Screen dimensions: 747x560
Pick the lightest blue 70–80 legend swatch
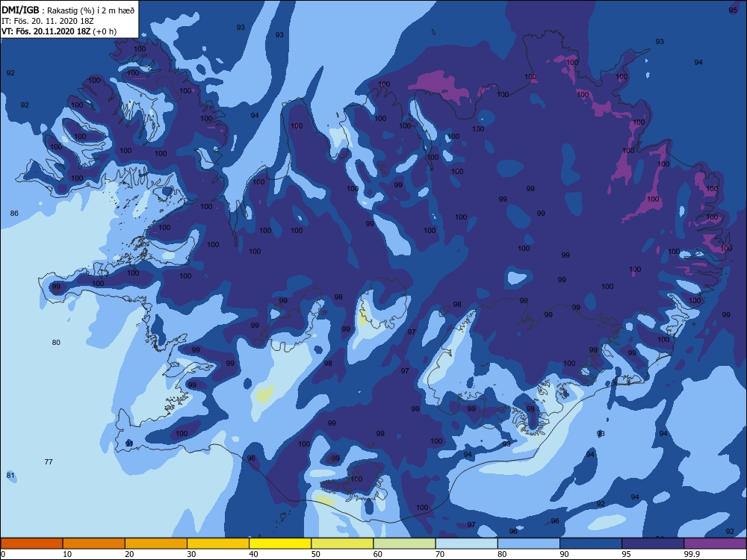pyautogui.click(x=466, y=544)
